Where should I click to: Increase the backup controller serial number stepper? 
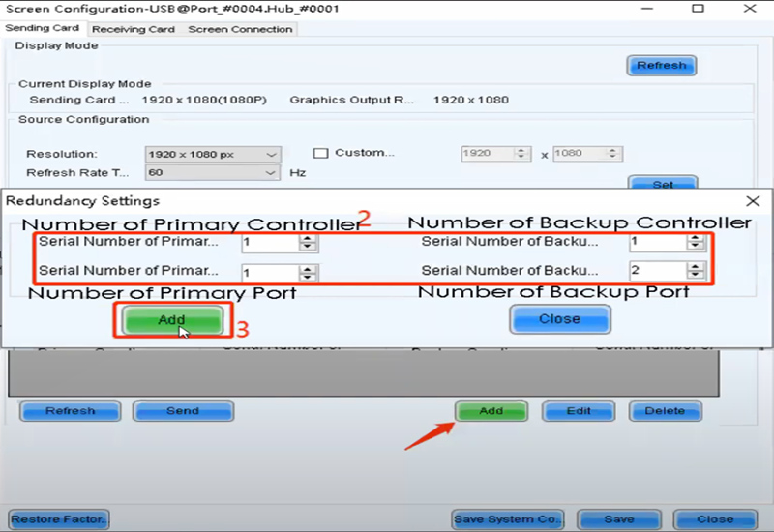point(695,237)
